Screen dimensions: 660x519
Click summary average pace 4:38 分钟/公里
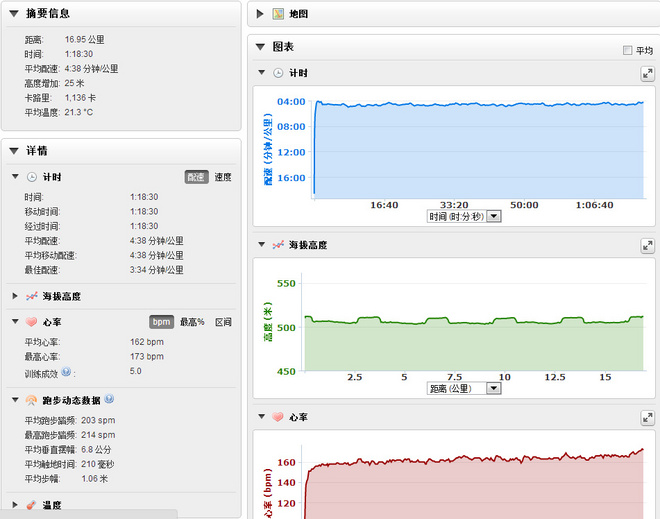tap(91, 69)
